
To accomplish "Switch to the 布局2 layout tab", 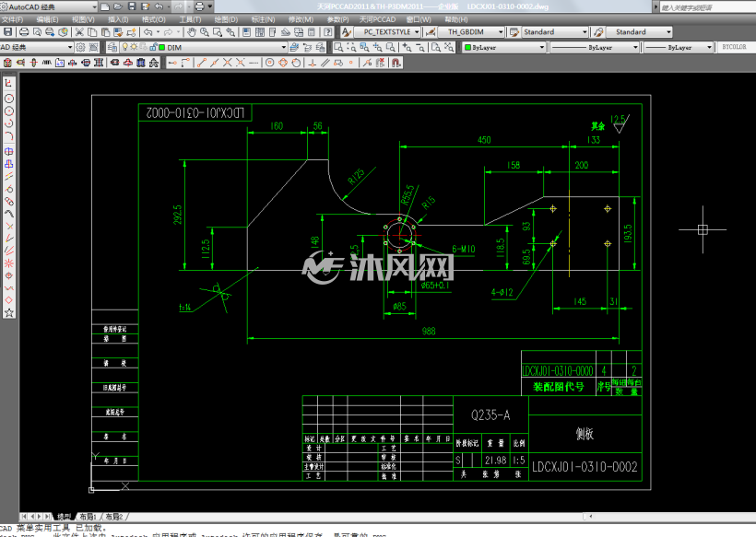I will click(114, 517).
